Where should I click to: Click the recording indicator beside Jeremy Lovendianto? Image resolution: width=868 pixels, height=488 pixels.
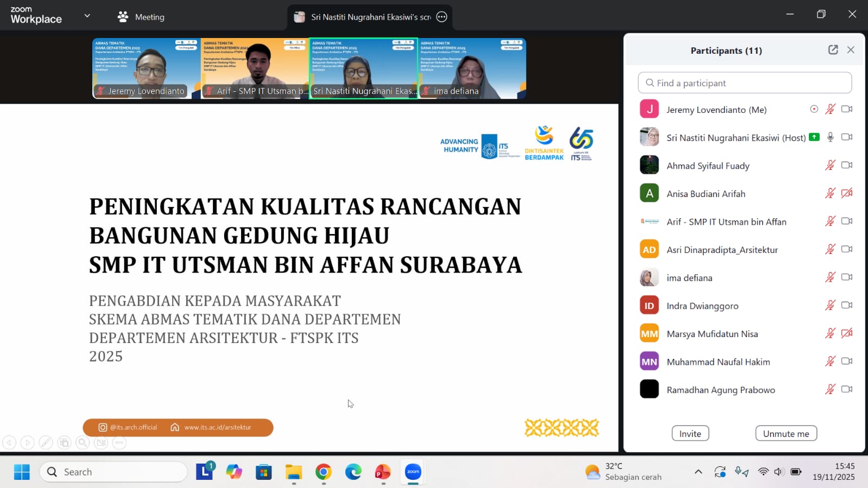pyautogui.click(x=814, y=109)
